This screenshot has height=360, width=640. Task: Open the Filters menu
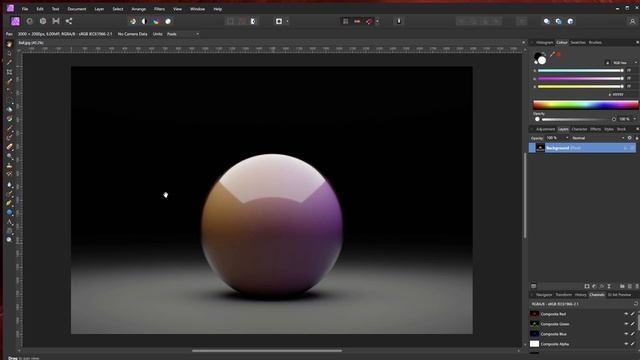159,9
